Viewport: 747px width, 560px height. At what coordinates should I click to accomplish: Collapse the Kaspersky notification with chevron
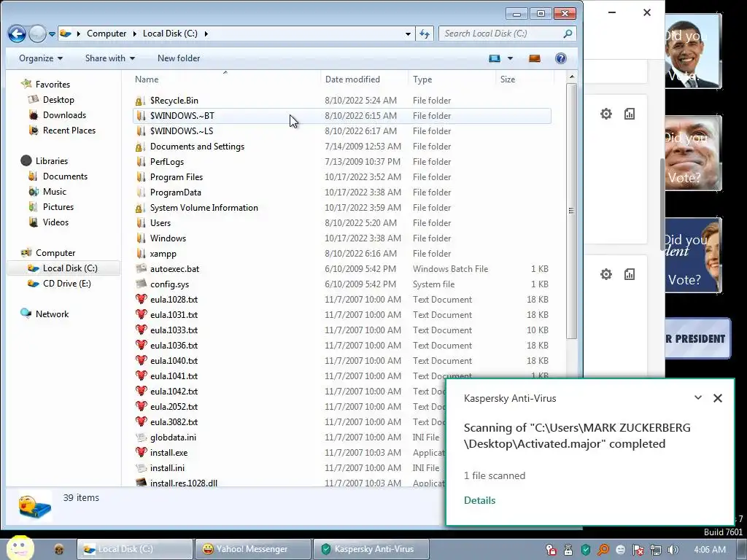coord(698,397)
